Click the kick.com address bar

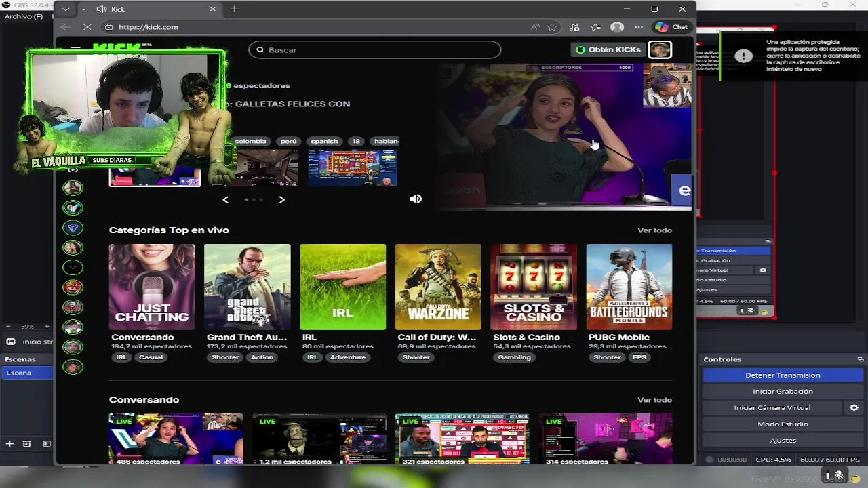(312, 27)
